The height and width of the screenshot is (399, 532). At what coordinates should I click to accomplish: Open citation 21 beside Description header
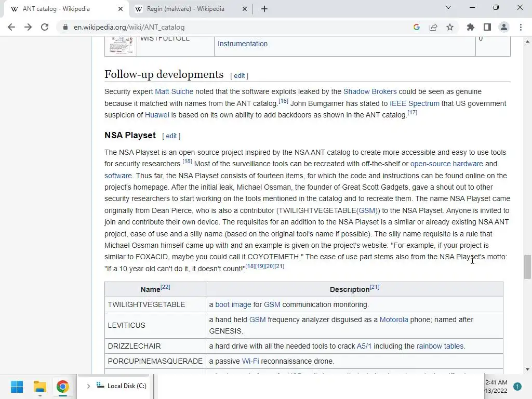point(375,287)
